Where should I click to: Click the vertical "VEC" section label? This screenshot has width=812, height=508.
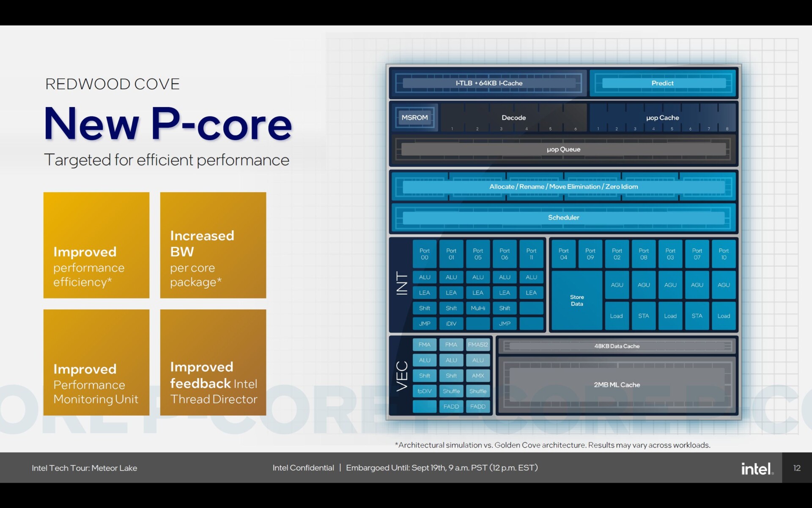402,376
